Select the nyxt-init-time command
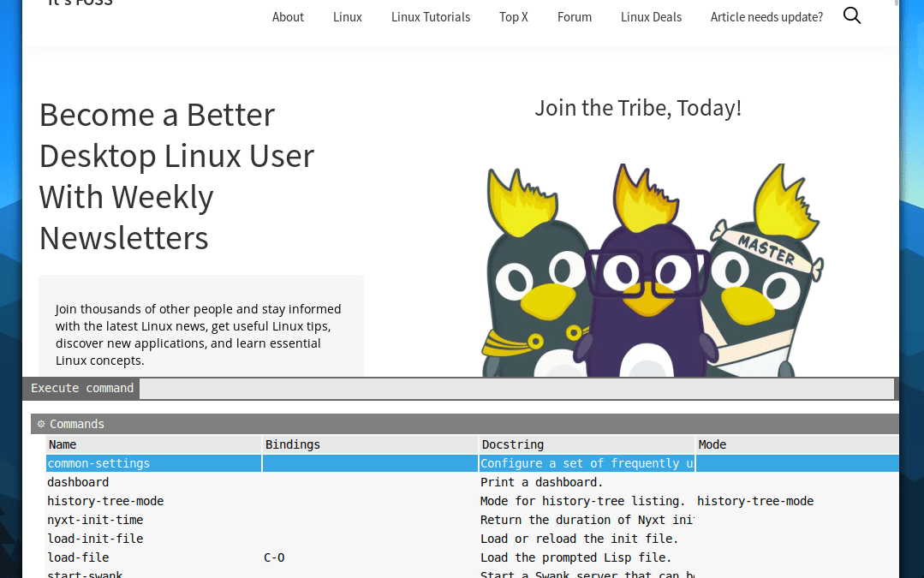Screen dimensions: 924x578 [x=95, y=520]
